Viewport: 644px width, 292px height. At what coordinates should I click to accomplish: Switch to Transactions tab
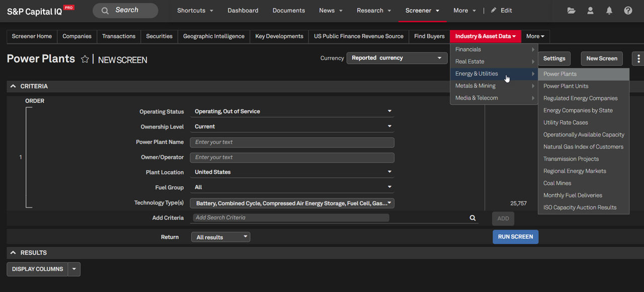point(119,36)
